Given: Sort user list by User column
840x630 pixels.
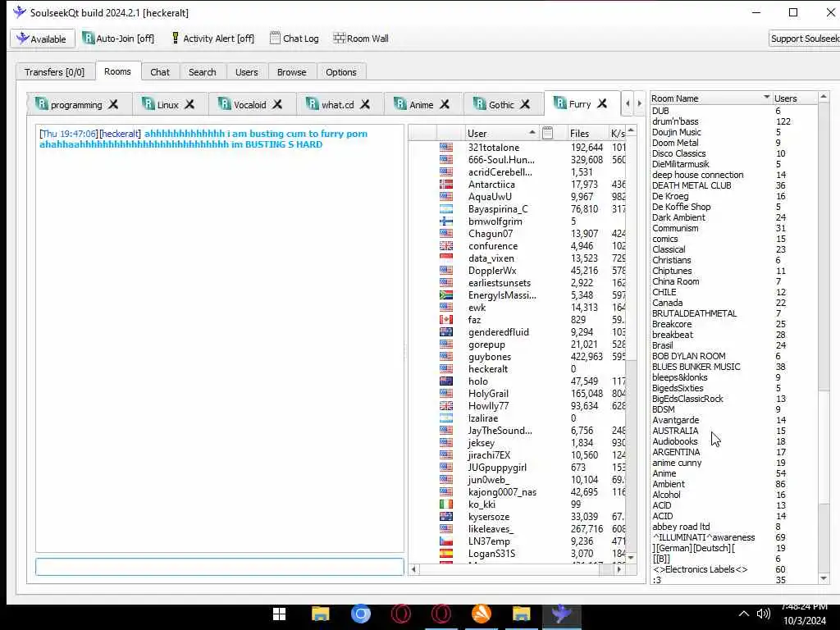Looking at the screenshot, I should coord(501,134).
